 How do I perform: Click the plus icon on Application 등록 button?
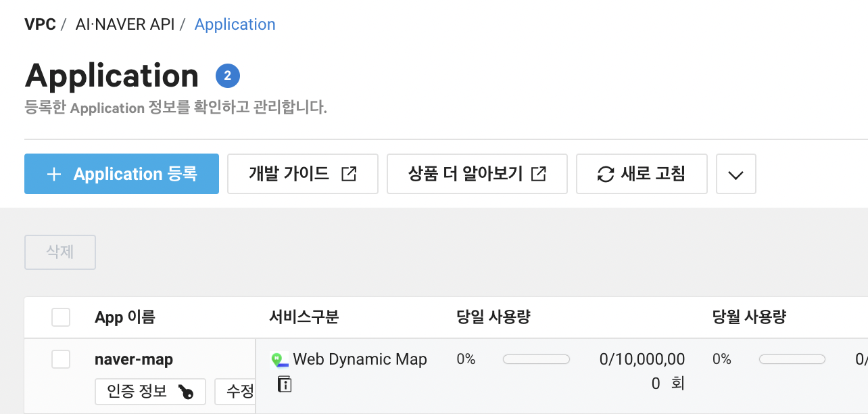(x=53, y=174)
